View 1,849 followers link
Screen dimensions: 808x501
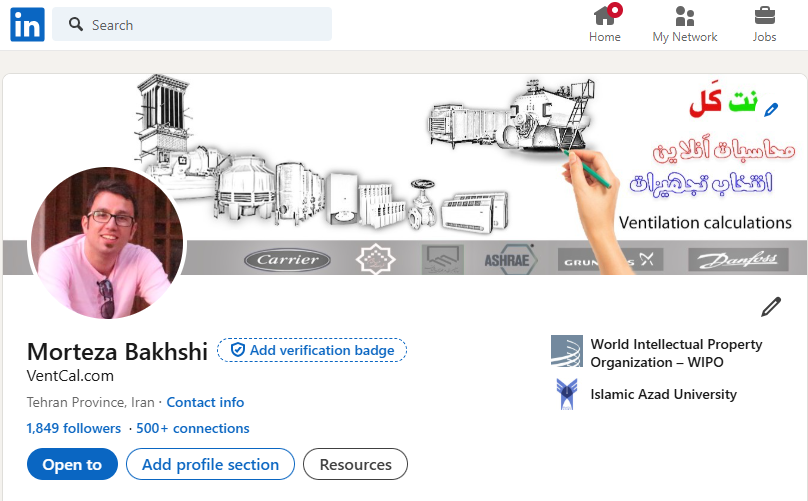click(74, 428)
